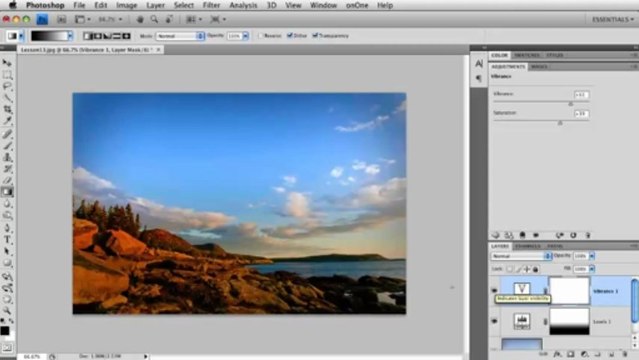Screen dimensions: 639x360
Task: Select the Levels 1 layer mask thumbnail
Action: click(569, 321)
